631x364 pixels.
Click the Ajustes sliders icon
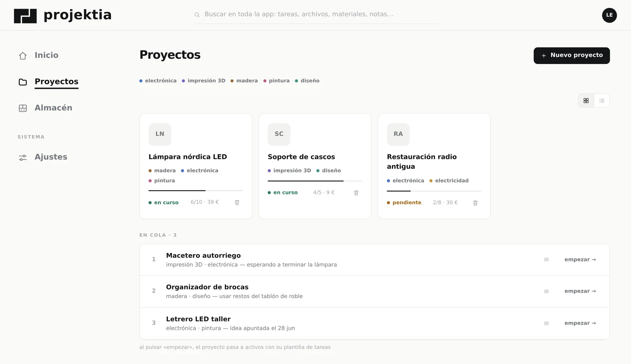[x=23, y=157]
